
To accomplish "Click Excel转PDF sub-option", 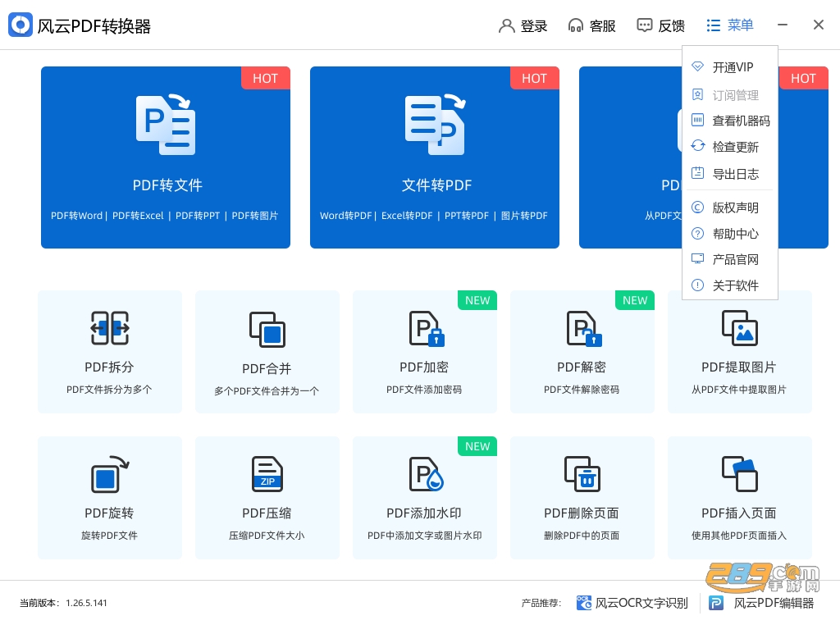I will (407, 215).
